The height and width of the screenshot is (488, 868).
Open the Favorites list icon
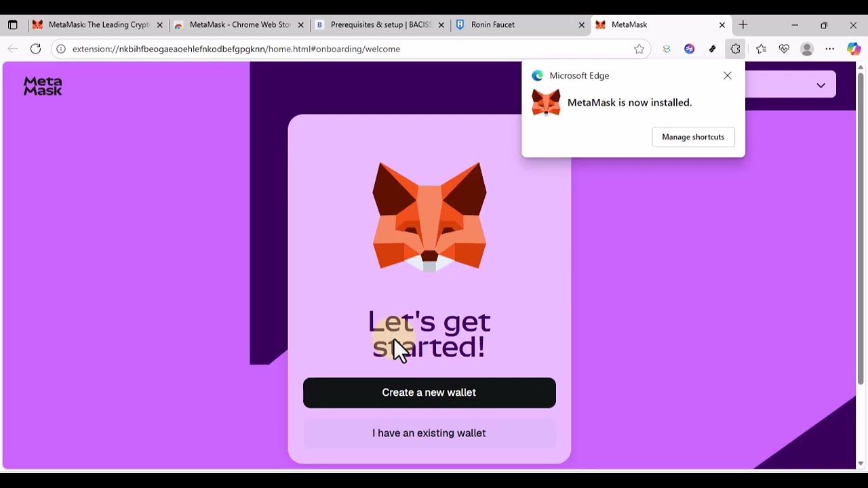tap(761, 49)
